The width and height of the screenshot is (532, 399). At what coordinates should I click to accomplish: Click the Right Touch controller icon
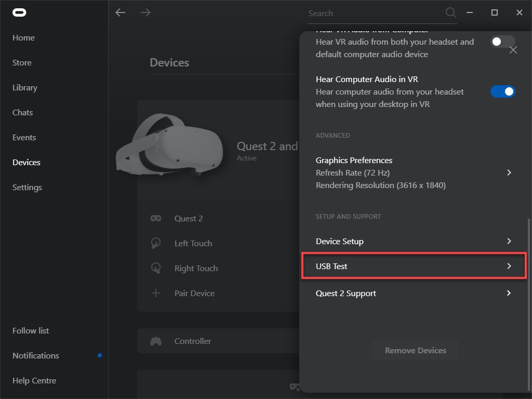156,268
